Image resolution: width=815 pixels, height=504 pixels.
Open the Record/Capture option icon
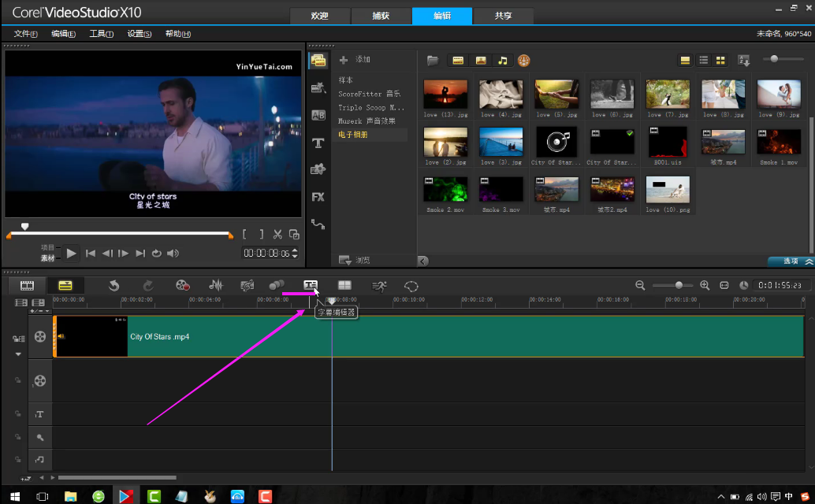pos(183,285)
